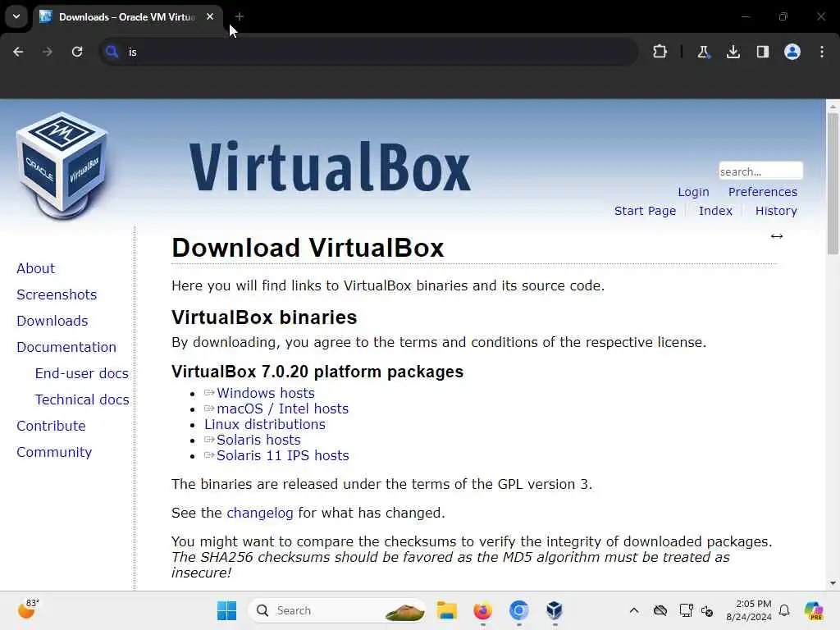Open the extensions puzzle icon
840x630 pixels.
point(660,52)
